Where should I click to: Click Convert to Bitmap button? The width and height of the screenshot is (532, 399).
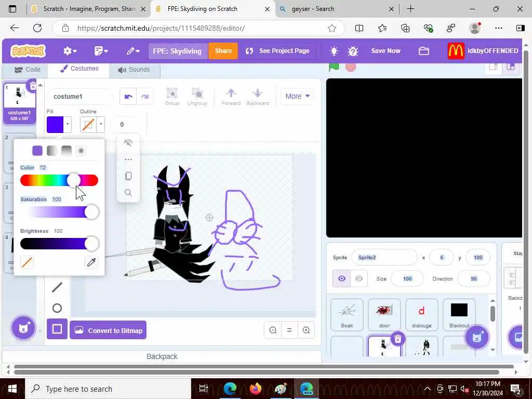(x=108, y=330)
